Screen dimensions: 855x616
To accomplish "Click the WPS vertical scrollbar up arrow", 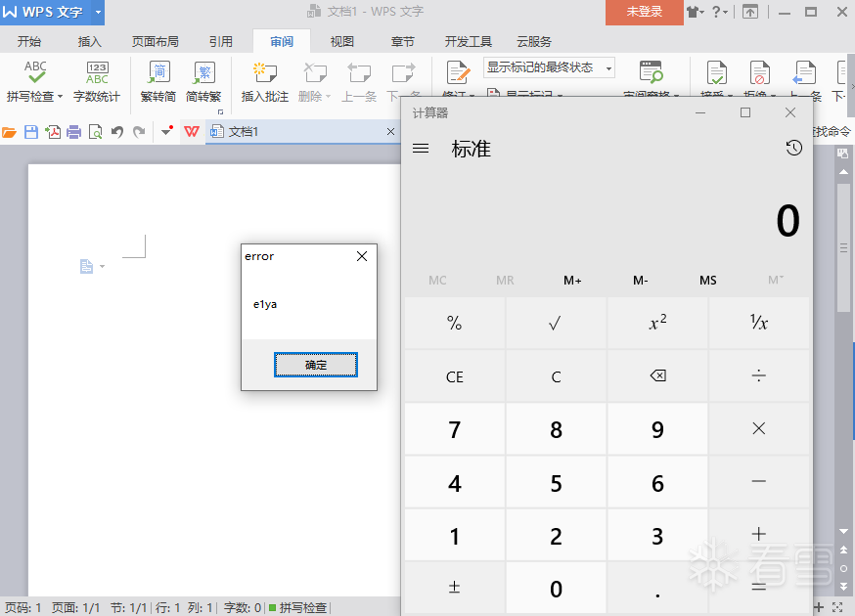I will pyautogui.click(x=843, y=172).
